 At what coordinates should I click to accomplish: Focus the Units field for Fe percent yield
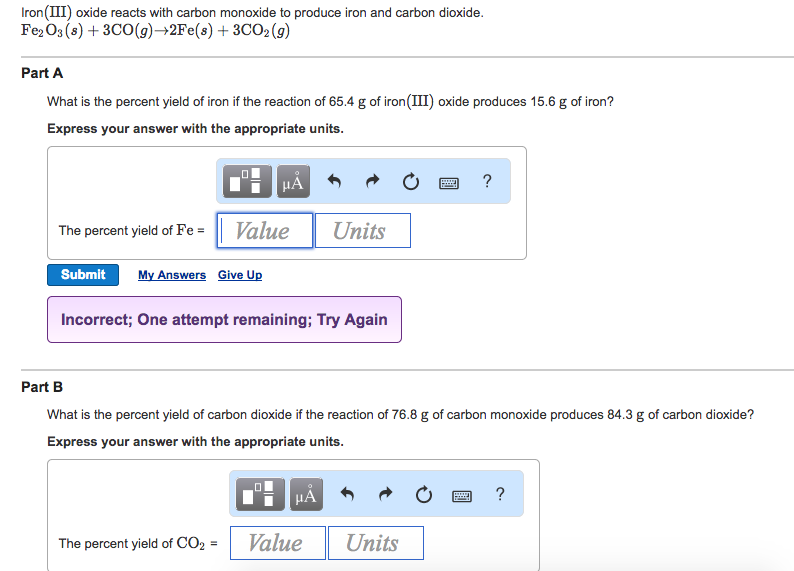point(362,231)
